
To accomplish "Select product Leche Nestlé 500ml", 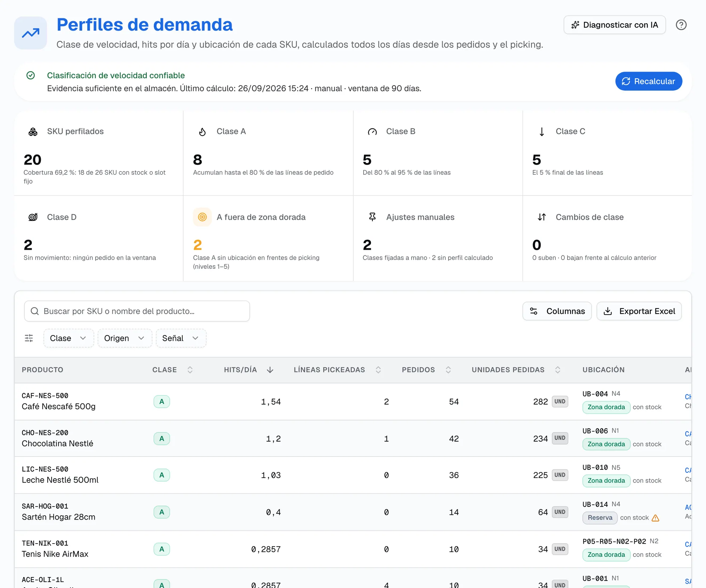I will click(60, 480).
